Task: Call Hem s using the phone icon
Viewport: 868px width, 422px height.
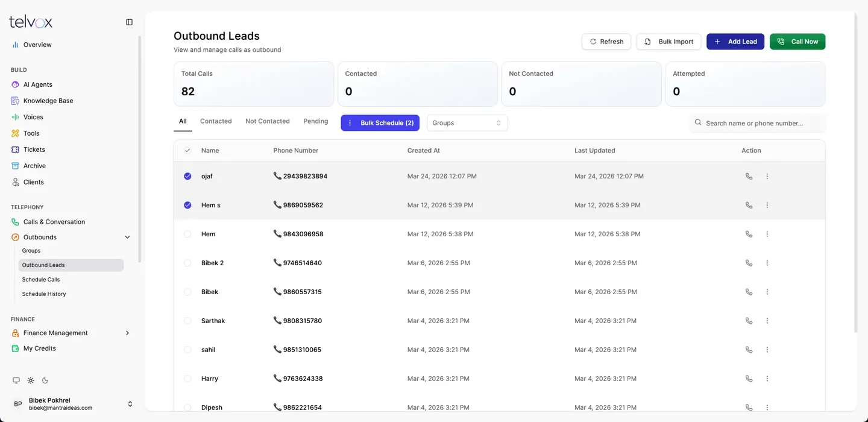Action: (x=749, y=205)
